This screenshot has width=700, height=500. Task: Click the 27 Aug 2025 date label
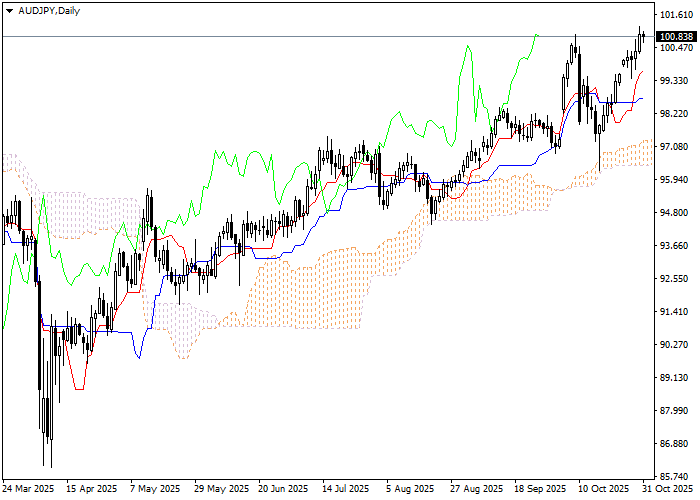tap(476, 489)
